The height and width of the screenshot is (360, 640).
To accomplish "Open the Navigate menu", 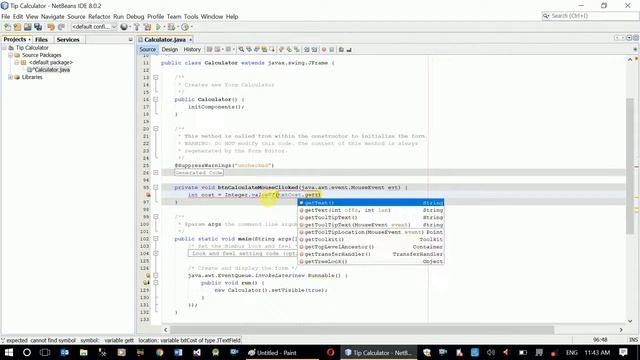I will pyautogui.click(x=53, y=17).
